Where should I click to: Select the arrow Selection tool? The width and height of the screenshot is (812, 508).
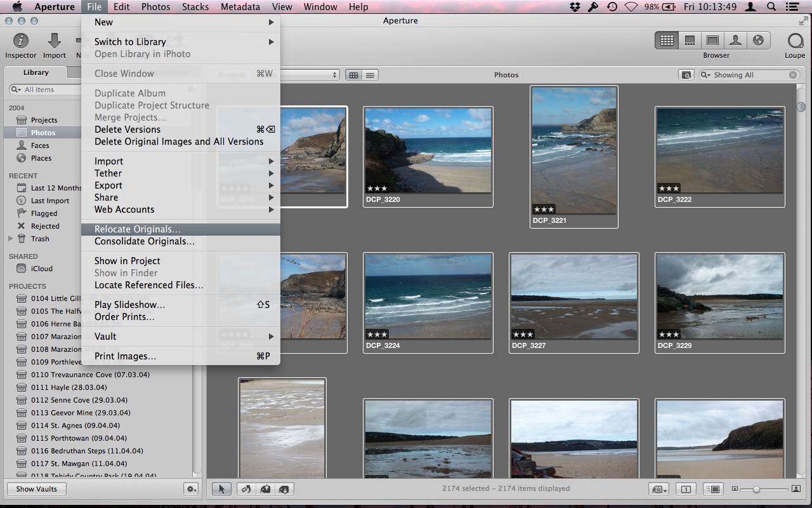222,489
